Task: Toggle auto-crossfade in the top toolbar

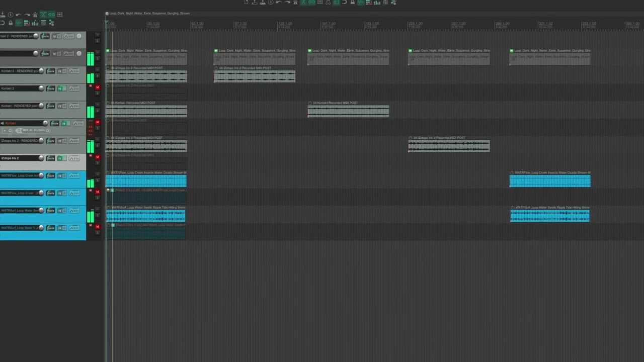Action: (303, 3)
